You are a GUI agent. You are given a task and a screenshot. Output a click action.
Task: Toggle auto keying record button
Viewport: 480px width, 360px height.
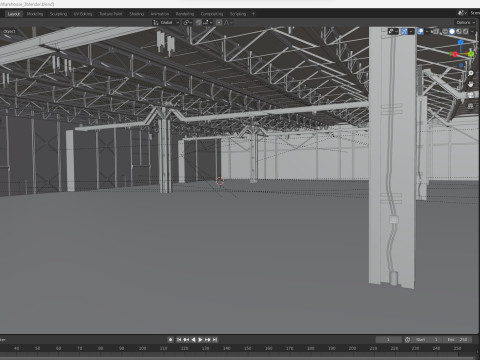170,340
